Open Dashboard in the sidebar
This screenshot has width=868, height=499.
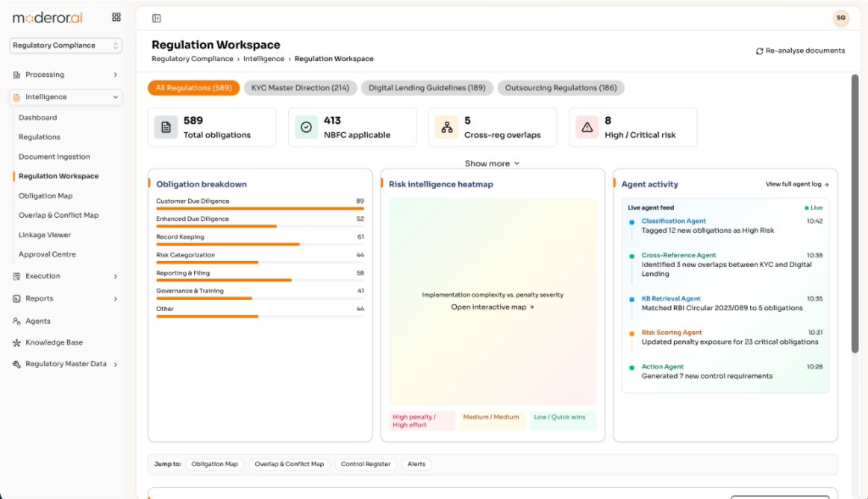click(37, 117)
